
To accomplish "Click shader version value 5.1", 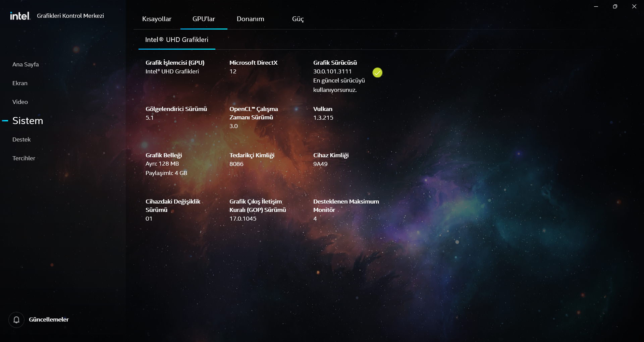I will coord(150,118).
